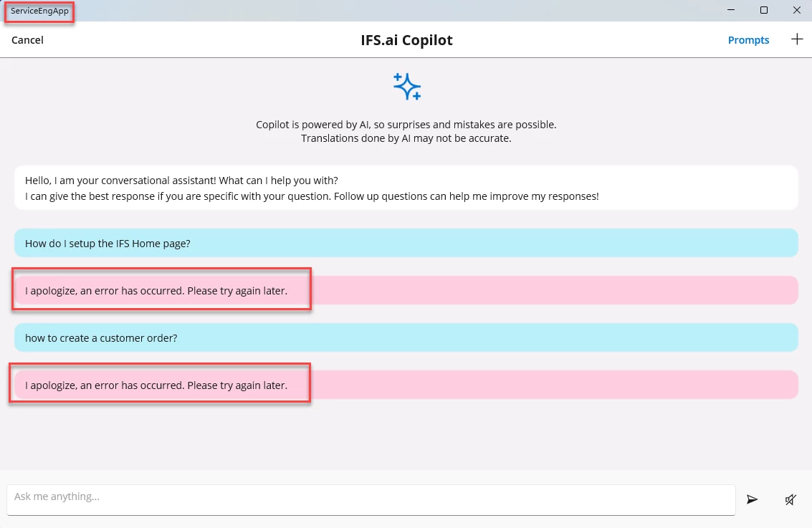
Task: Click the ServiceEngApp window title
Action: pyautogui.click(x=39, y=11)
